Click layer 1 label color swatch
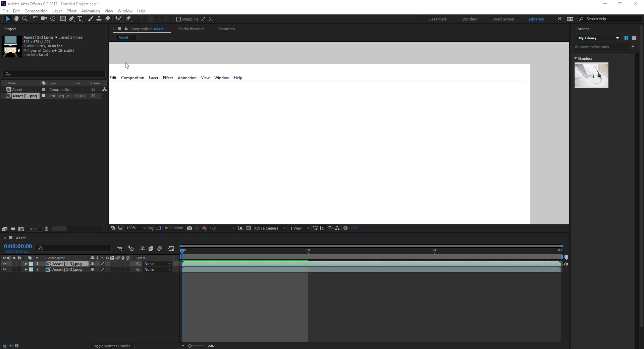644x349 pixels. click(31, 264)
